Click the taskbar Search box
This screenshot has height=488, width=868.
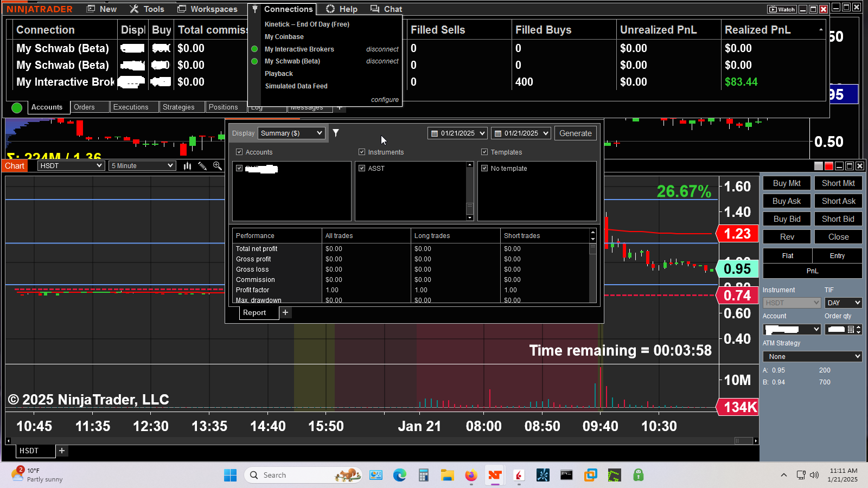tap(303, 476)
